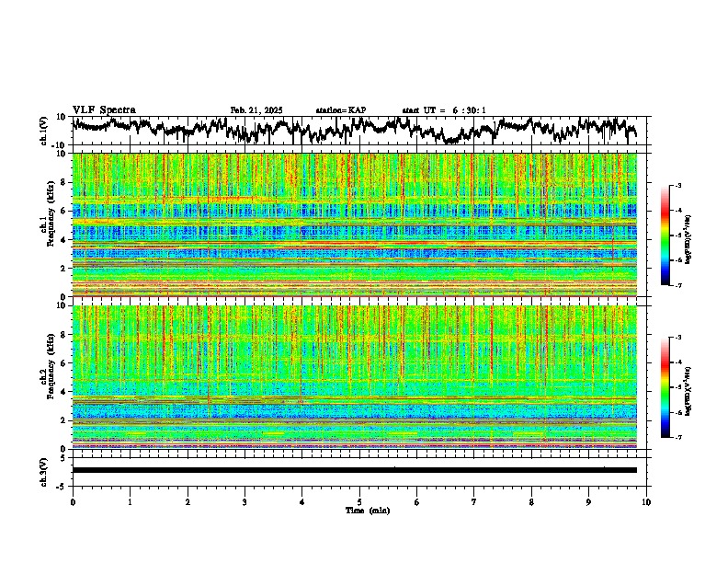
Task: Click the "ch.1(V)" axis label
Action: [44, 131]
